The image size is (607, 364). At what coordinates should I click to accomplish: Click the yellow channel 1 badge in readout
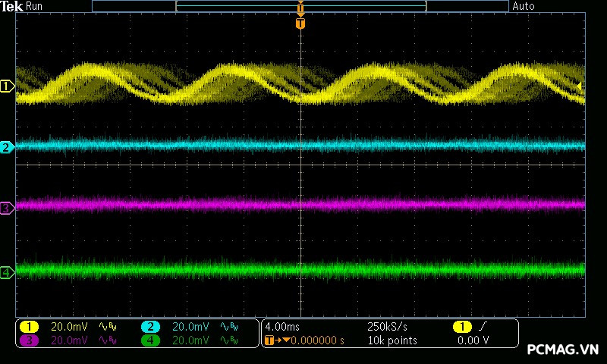29,327
